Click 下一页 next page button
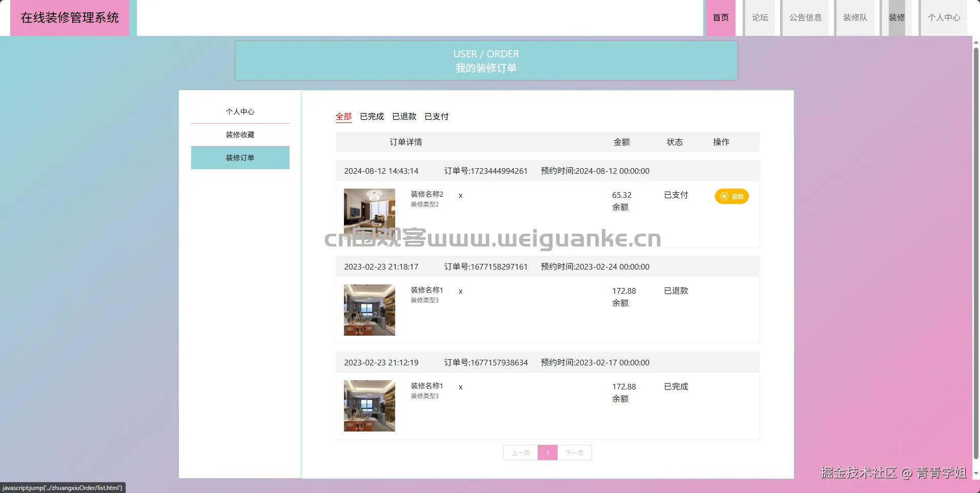 point(575,453)
